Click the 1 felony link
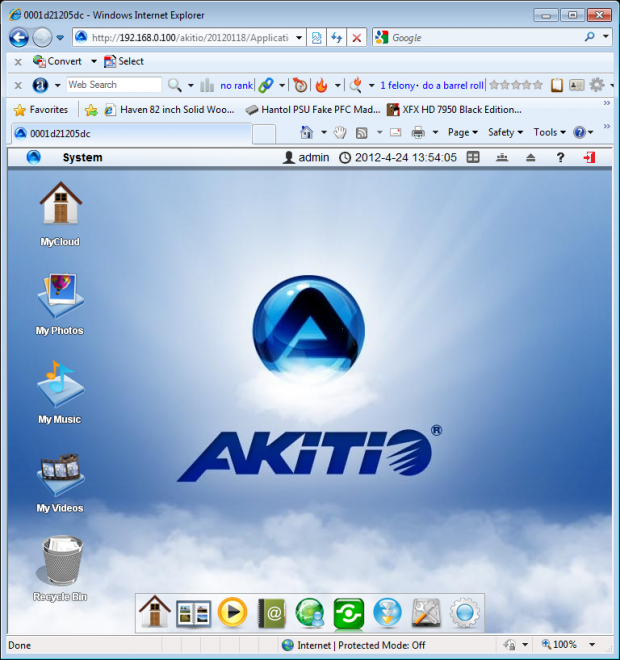 pos(397,85)
